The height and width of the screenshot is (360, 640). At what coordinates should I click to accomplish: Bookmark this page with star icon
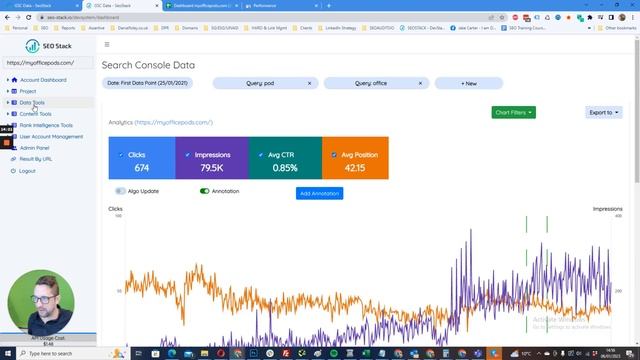502,18
